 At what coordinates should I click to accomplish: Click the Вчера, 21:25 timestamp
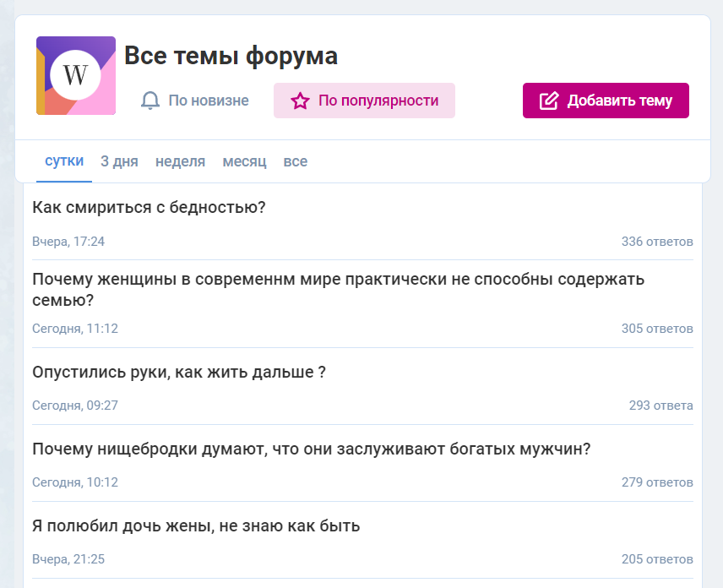click(68, 559)
